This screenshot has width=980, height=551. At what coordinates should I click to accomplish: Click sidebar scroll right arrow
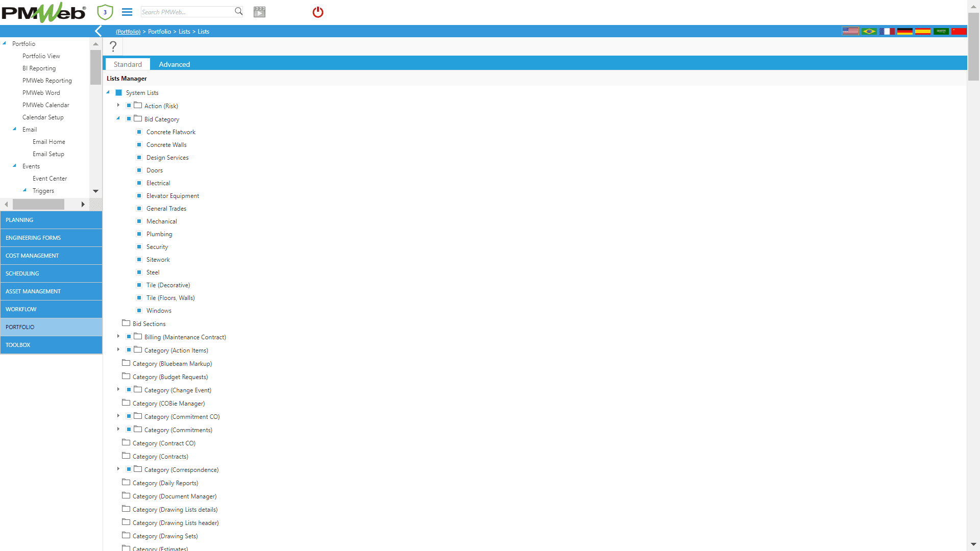(x=83, y=204)
